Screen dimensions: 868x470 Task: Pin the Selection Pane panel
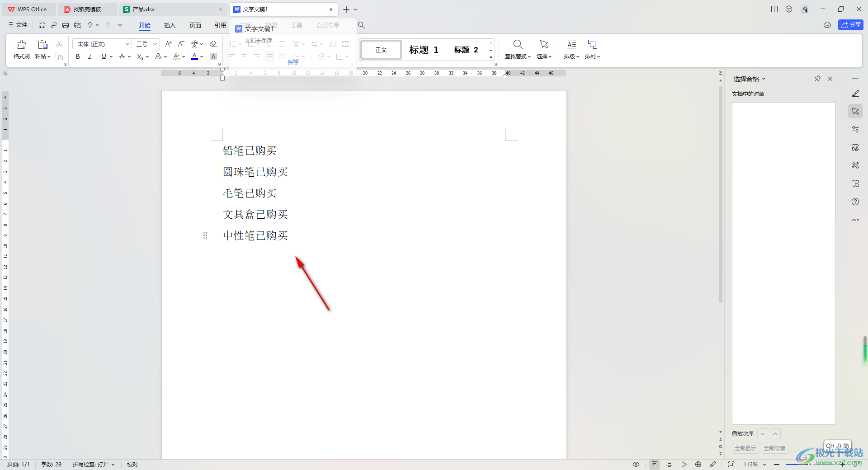pos(817,79)
